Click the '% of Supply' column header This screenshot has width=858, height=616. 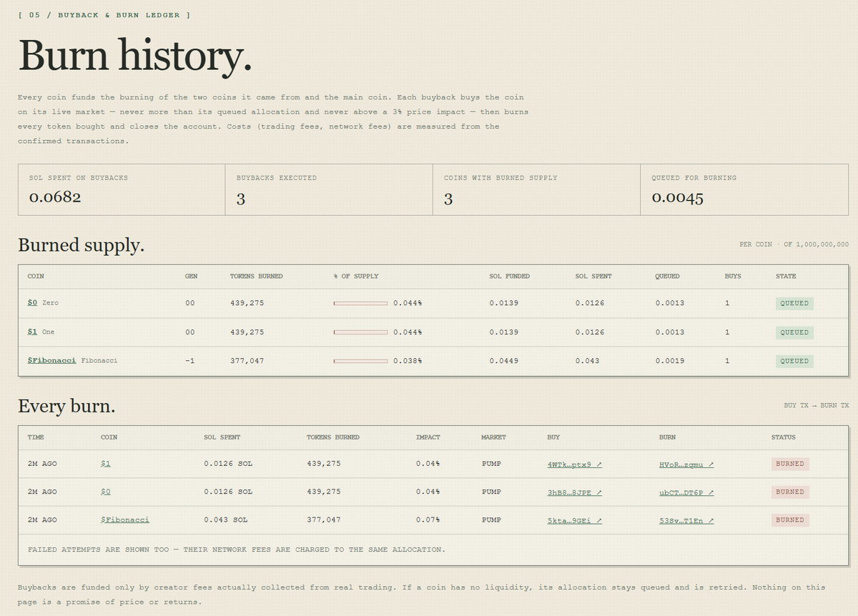pos(356,277)
